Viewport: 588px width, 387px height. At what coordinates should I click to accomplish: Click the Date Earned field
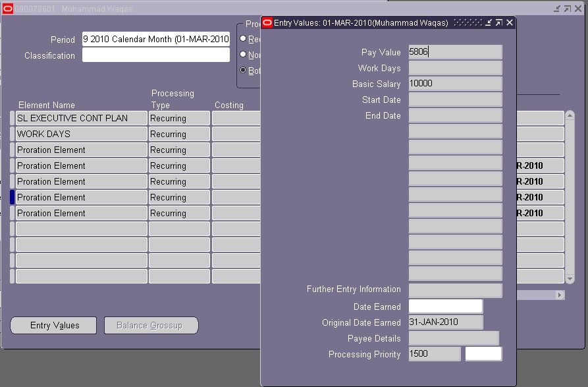[x=445, y=307]
